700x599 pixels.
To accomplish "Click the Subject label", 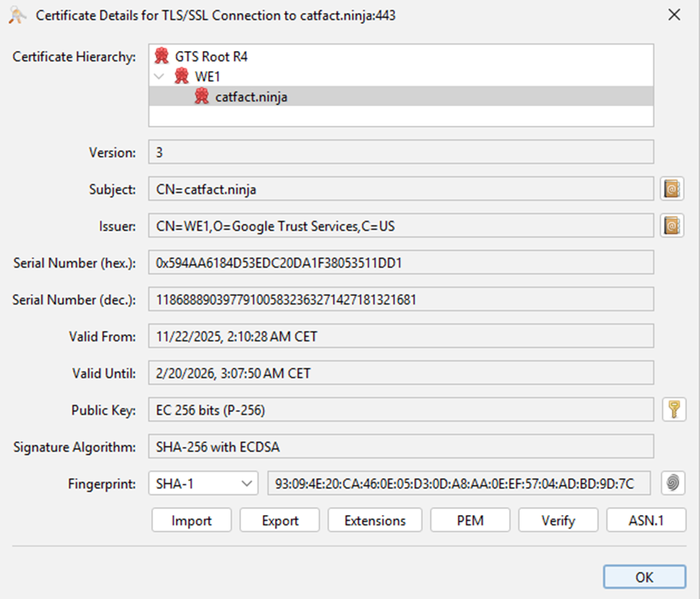I will [x=113, y=190].
